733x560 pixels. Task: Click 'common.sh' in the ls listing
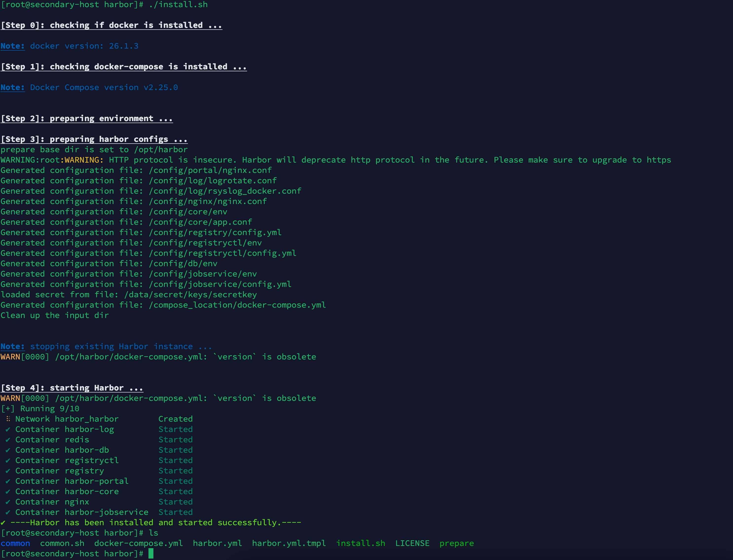point(62,543)
